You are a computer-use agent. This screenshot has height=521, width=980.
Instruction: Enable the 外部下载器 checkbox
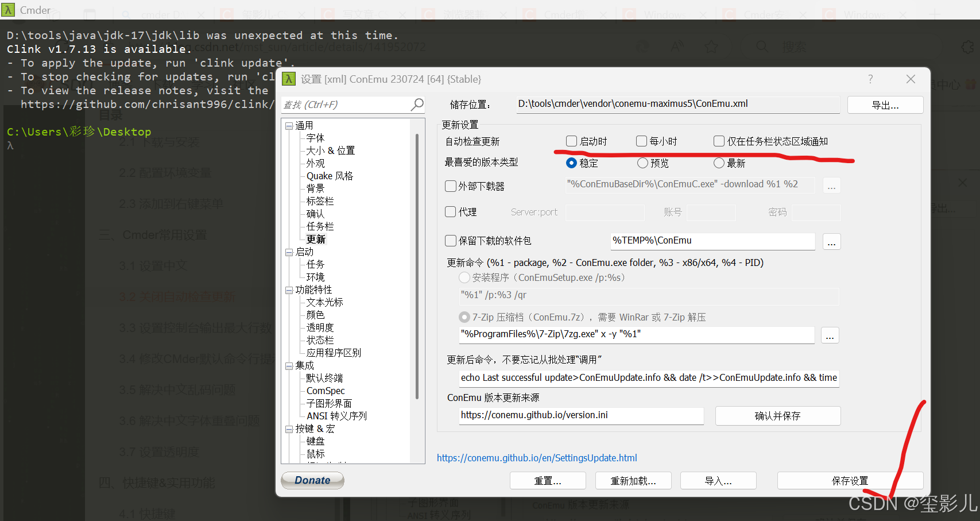click(x=451, y=186)
